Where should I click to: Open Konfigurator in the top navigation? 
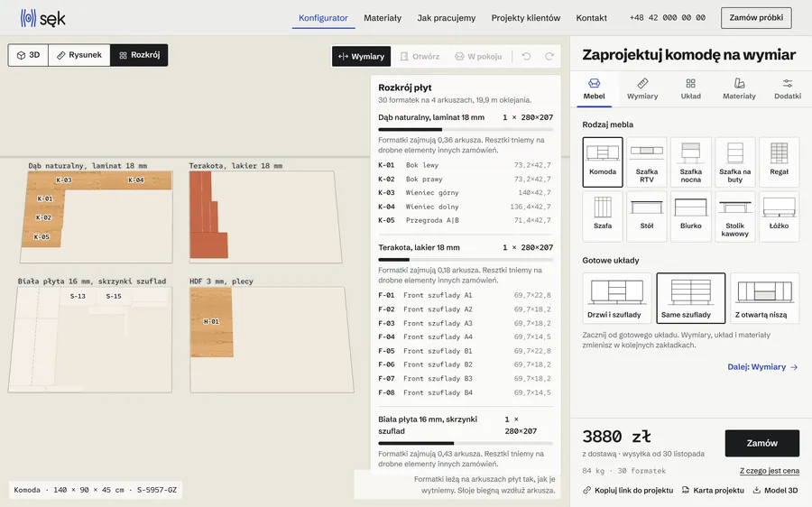click(x=323, y=18)
